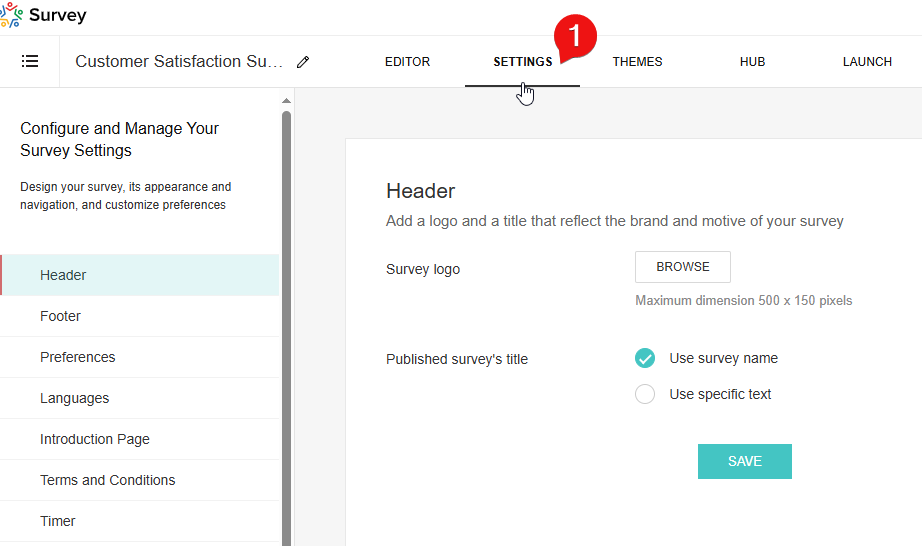Open the Settings tab
The image size is (922, 546).
pos(522,62)
